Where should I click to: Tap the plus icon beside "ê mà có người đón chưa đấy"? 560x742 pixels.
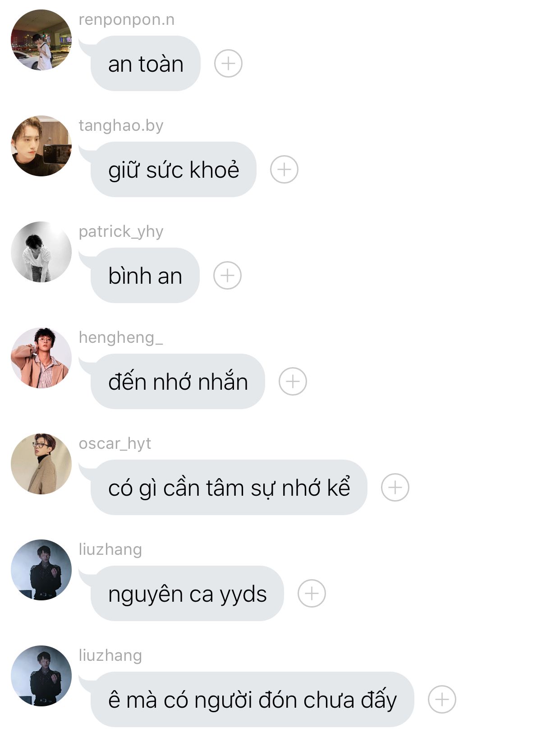click(x=442, y=700)
